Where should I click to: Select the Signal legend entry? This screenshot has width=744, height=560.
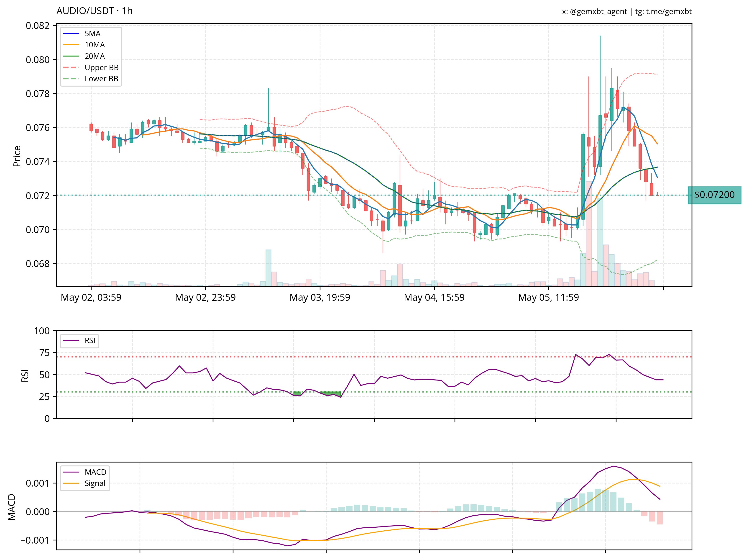pyautogui.click(x=84, y=483)
